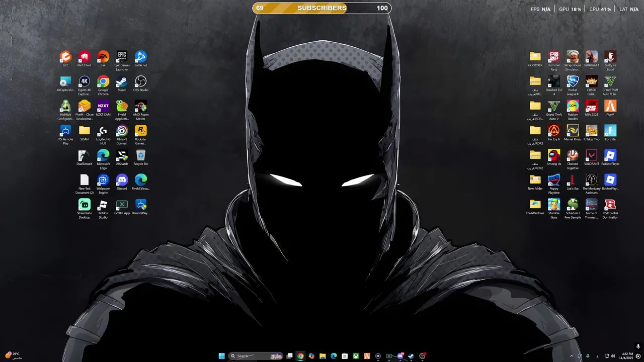
Task: Open the CRSED game shortcut
Action: pos(592,86)
